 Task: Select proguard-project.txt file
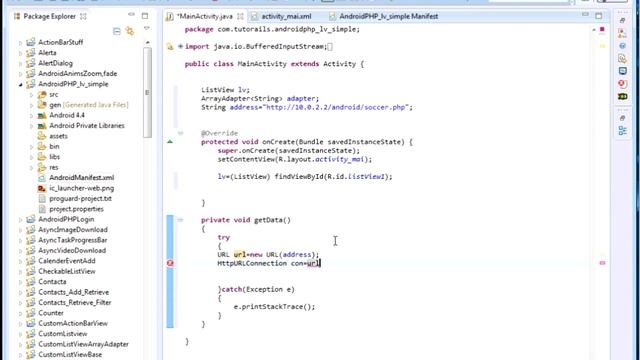[x=80, y=198]
